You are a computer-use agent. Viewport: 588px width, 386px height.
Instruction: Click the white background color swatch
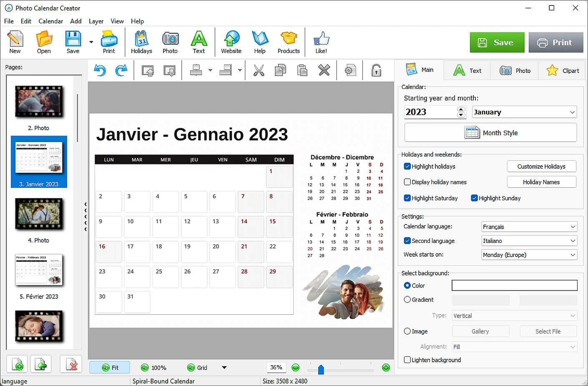(514, 285)
